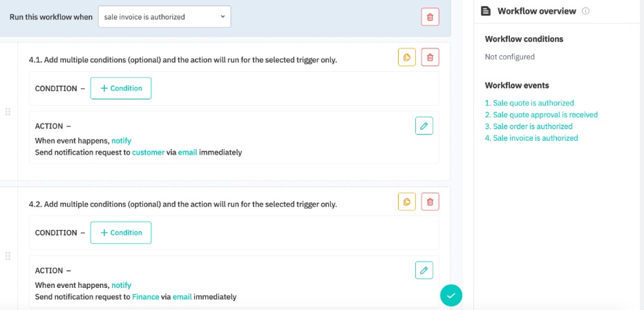The width and height of the screenshot is (644, 310).
Task: Edit the 4.2 Finance notification action
Action: tap(424, 270)
